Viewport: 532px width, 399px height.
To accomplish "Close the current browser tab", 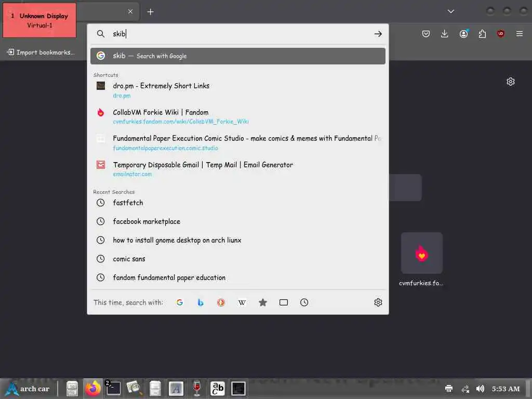I will click(130, 11).
